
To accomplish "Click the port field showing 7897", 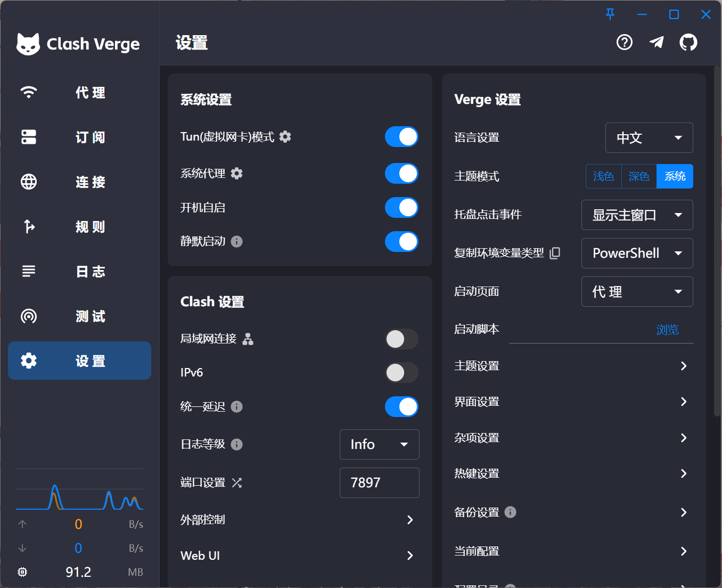I will point(380,483).
